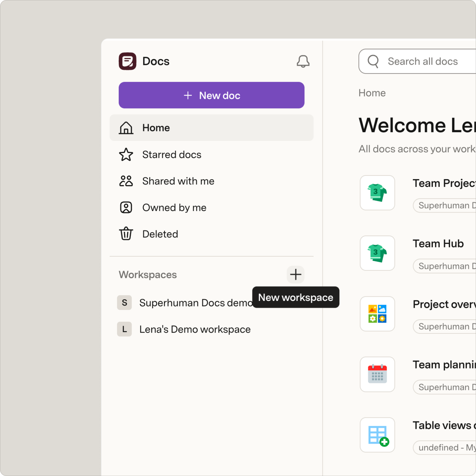Click the people icon beside Shared with me

click(126, 181)
